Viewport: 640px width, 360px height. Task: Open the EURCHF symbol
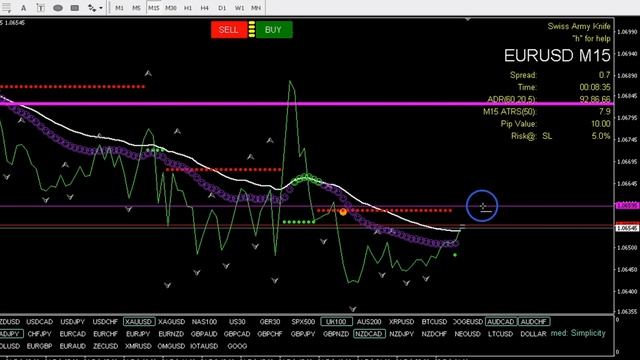pyautogui.click(x=105, y=334)
